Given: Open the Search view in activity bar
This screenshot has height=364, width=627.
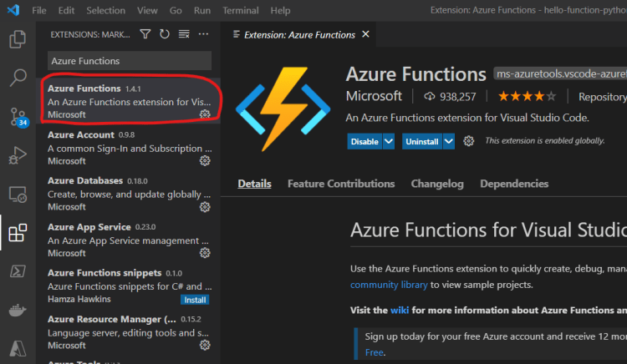Looking at the screenshot, I should pyautogui.click(x=18, y=78).
